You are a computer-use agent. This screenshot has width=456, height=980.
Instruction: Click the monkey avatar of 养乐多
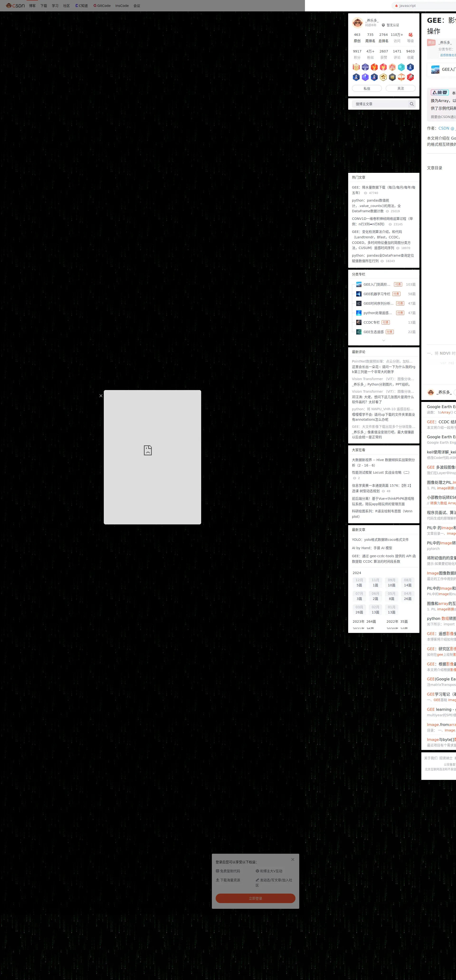pos(357,23)
